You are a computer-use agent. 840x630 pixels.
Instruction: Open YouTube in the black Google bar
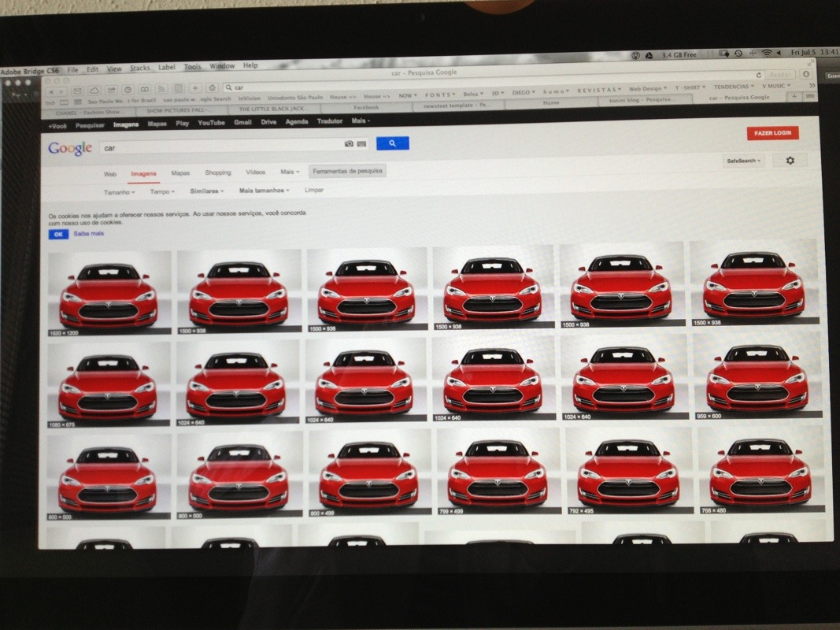click(211, 123)
